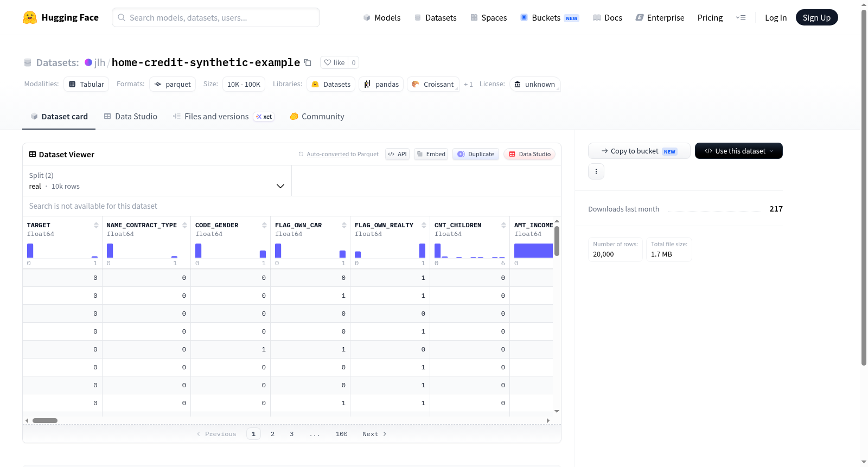
Task: Open the Embed viewer button
Action: [x=431, y=154]
